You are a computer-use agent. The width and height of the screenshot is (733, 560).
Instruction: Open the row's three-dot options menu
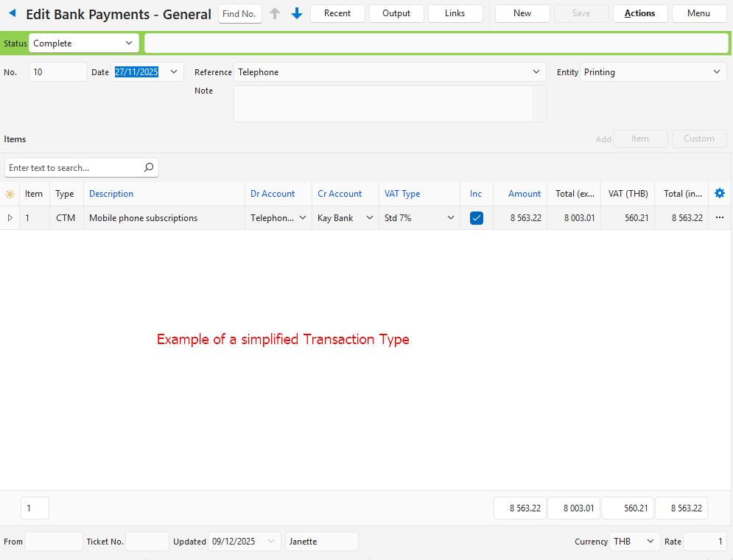click(x=720, y=218)
